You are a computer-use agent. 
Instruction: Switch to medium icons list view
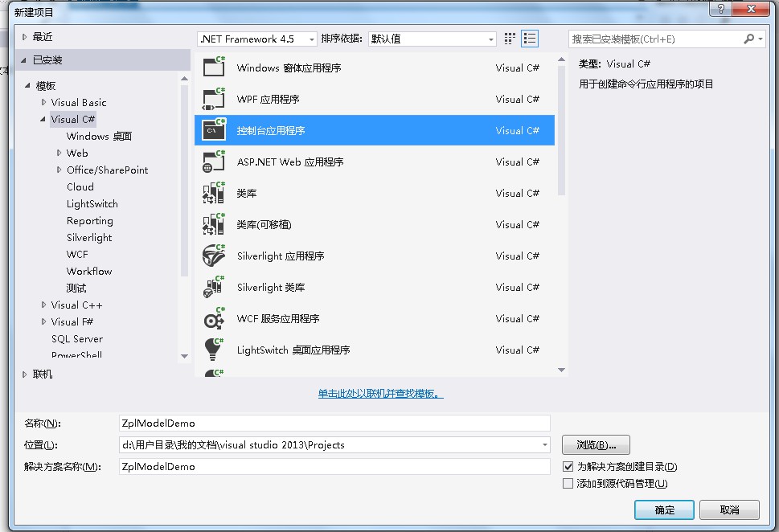530,39
